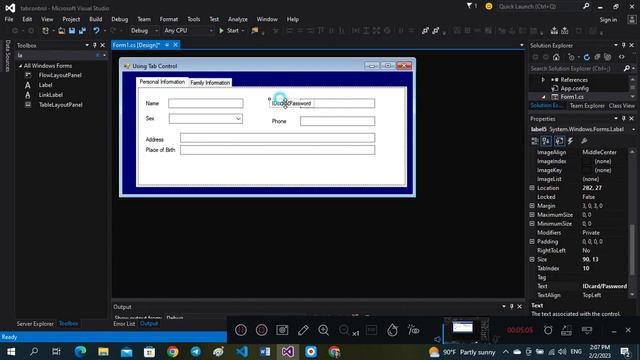
Task: Expand the Padding property
Action: pyautogui.click(x=532, y=242)
